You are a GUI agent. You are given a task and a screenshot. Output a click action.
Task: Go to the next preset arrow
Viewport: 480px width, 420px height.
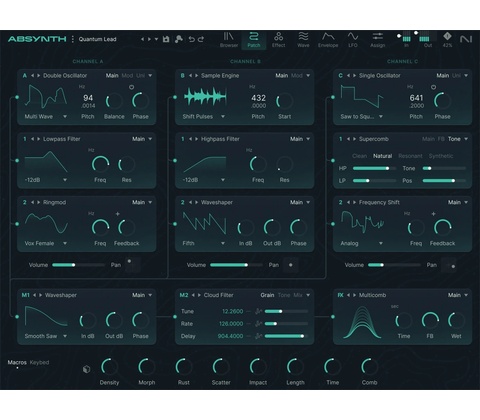(x=149, y=39)
